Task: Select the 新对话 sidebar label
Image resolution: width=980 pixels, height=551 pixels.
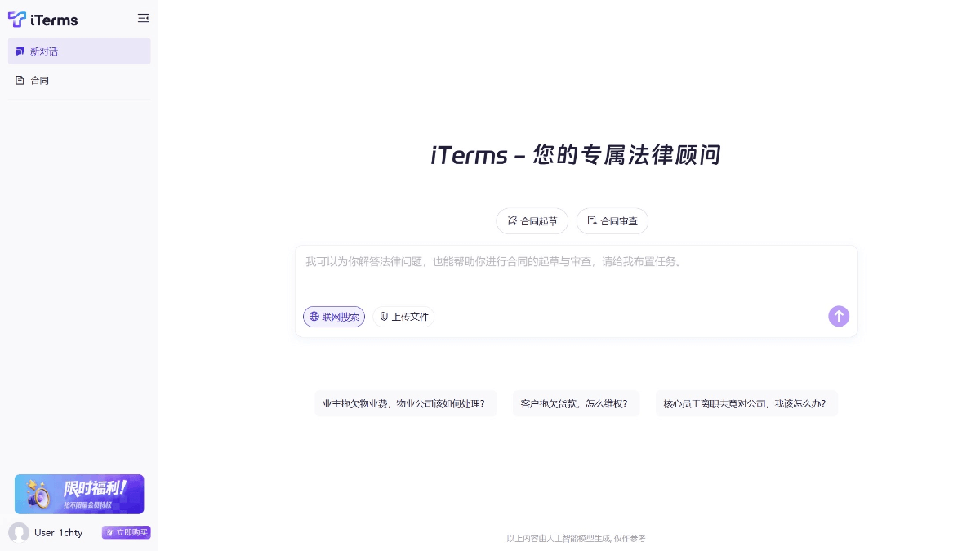Action: pos(44,51)
